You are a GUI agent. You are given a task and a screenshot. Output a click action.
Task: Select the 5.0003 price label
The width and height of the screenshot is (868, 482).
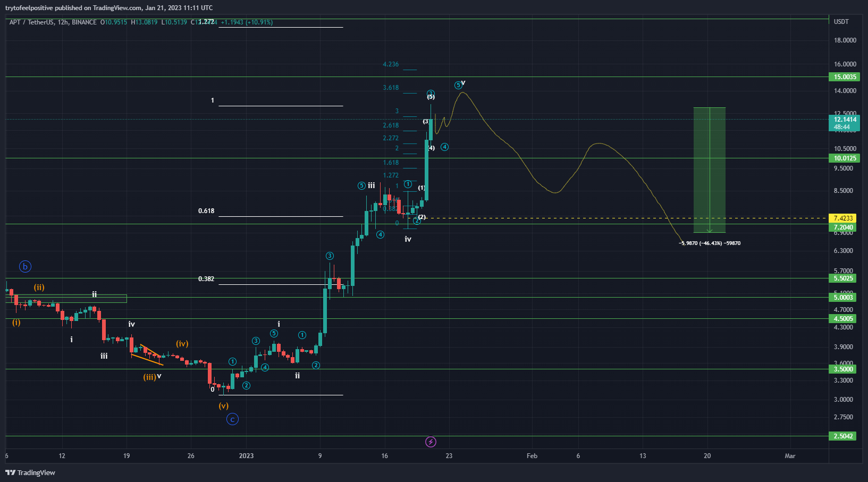(843, 298)
